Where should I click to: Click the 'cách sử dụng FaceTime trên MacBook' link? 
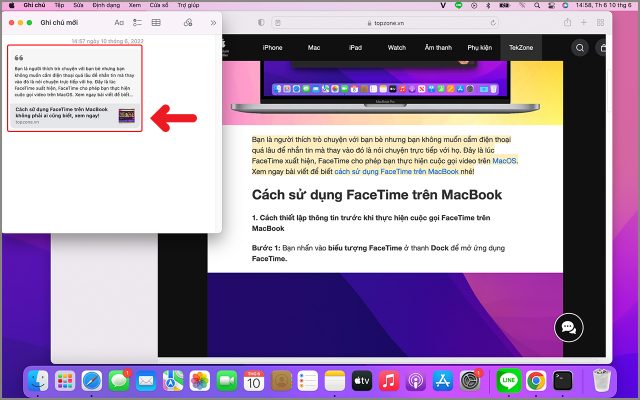tap(389, 171)
